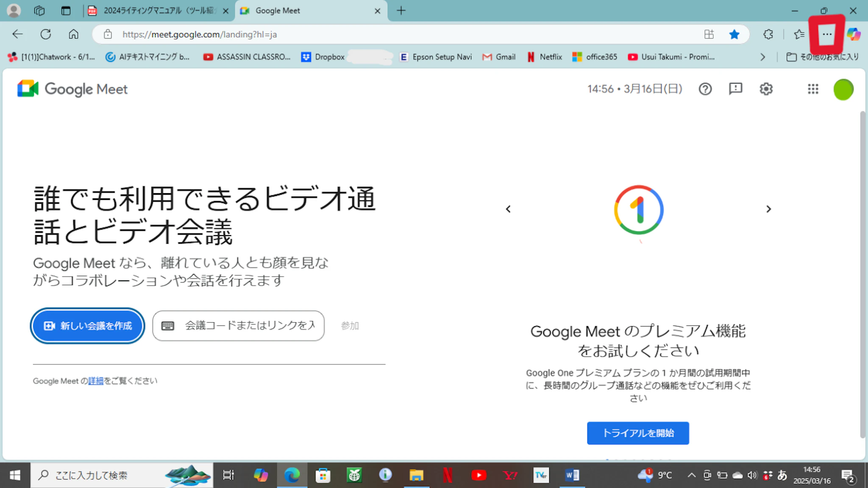Refresh the current page
Screen dimensions: 868x488
(46, 34)
